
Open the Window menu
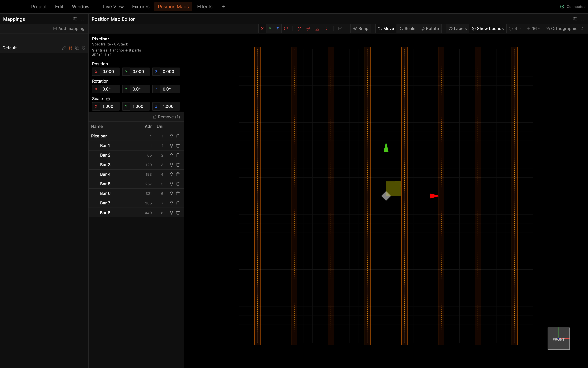coord(81,7)
